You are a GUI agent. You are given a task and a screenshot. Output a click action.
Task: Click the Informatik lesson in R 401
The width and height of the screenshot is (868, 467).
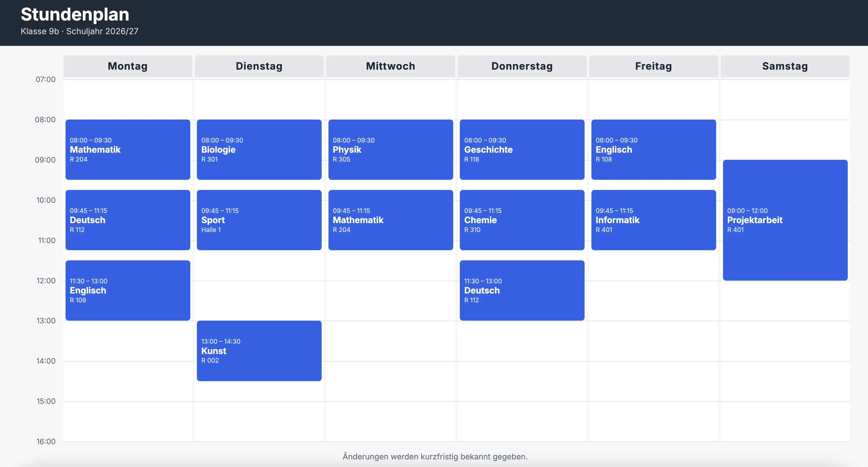point(653,220)
